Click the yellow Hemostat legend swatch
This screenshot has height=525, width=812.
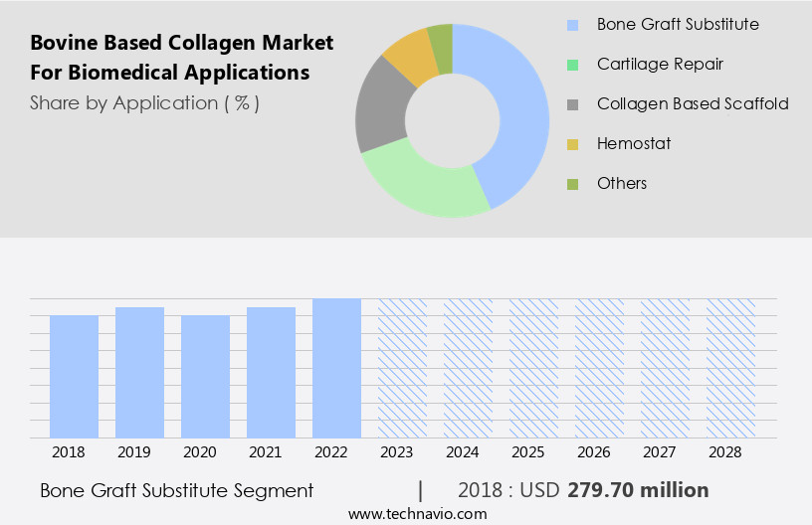[572, 144]
